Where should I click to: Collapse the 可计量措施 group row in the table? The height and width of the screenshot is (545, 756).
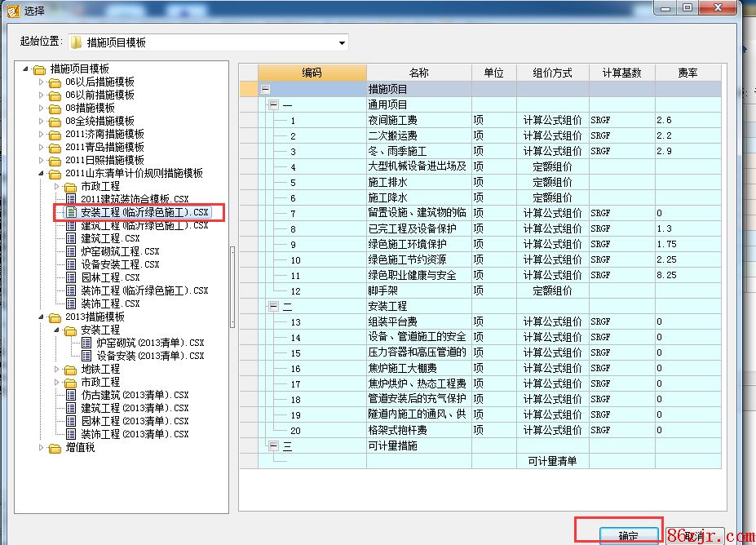tap(273, 446)
